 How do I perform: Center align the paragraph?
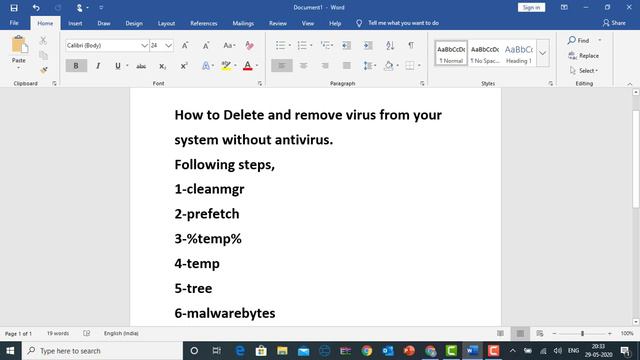(x=303, y=65)
